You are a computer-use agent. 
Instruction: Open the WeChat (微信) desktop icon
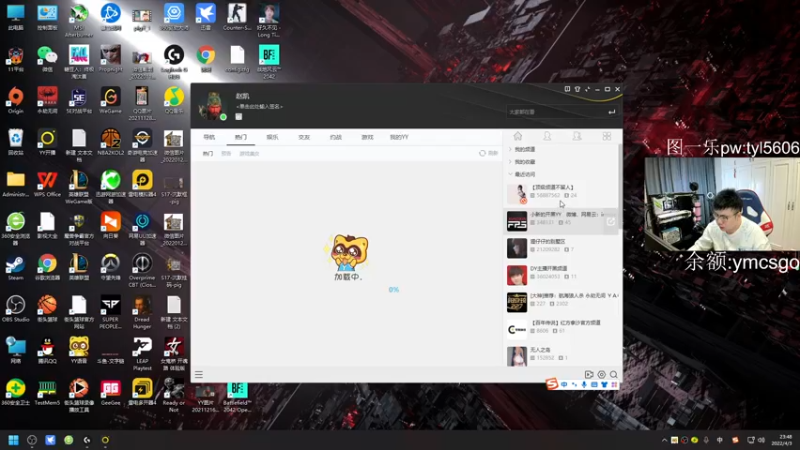point(47,59)
